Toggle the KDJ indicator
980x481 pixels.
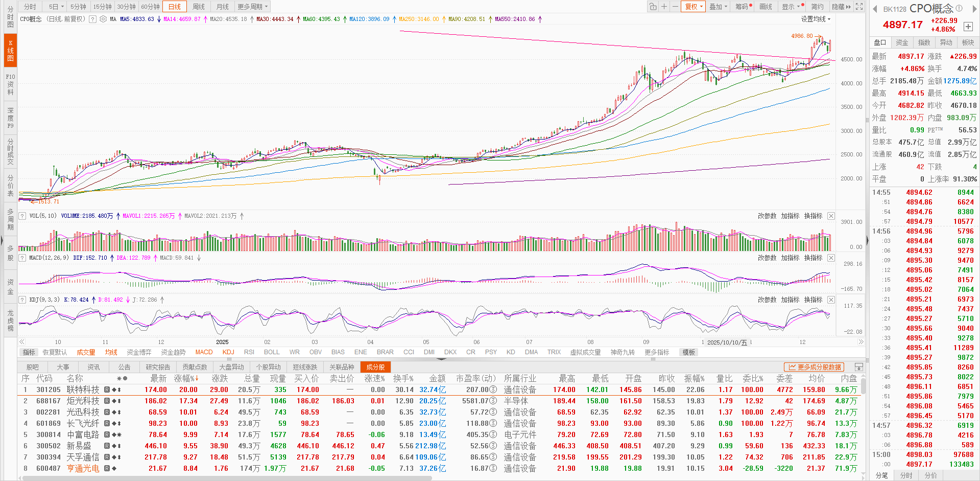pyautogui.click(x=228, y=352)
